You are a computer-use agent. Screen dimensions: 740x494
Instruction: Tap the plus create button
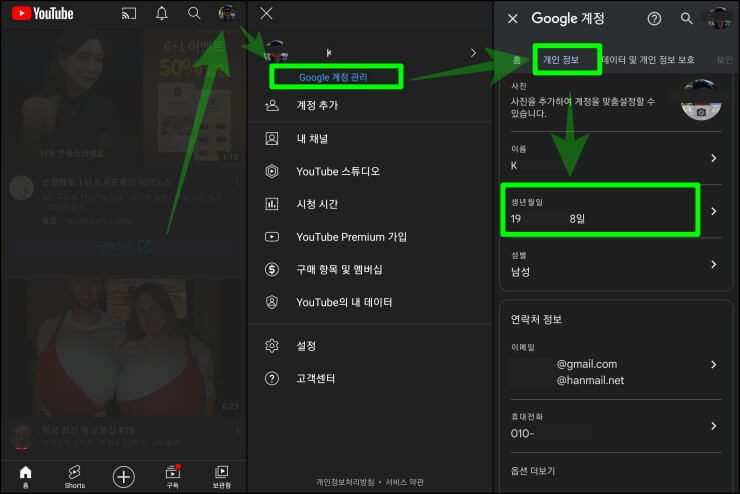124,477
